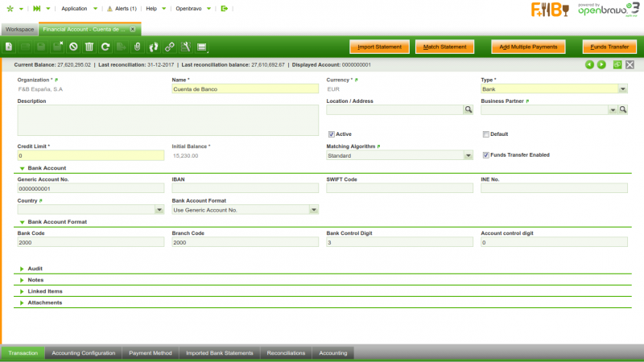Go to the next record arrow
The image size is (644, 362).
[x=601, y=64]
